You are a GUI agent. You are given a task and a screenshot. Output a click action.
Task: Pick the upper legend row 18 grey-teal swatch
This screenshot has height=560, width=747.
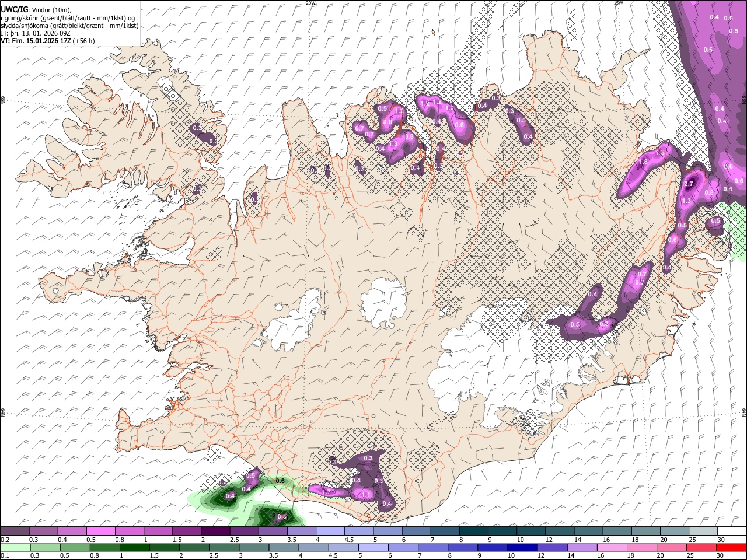pos(647,531)
